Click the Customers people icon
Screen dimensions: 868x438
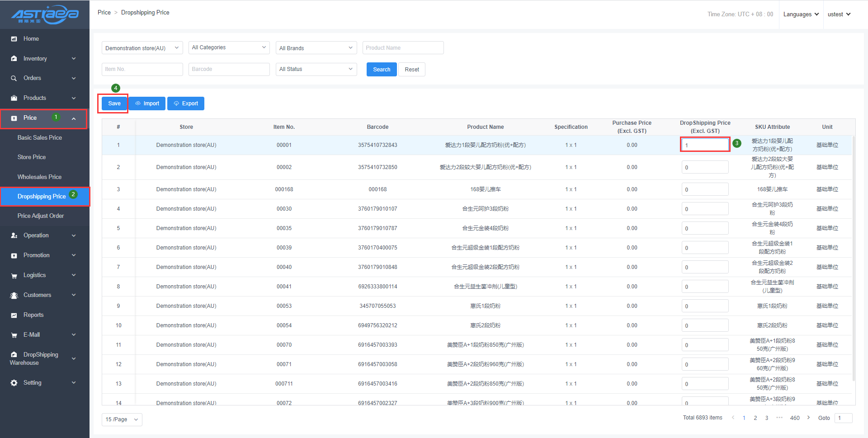pyautogui.click(x=14, y=295)
